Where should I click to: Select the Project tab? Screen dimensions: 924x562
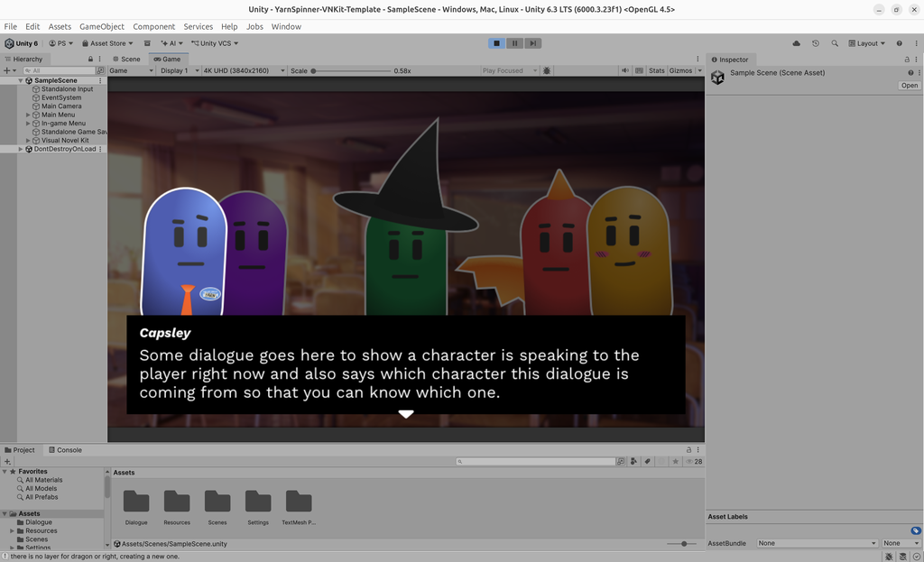[20, 450]
